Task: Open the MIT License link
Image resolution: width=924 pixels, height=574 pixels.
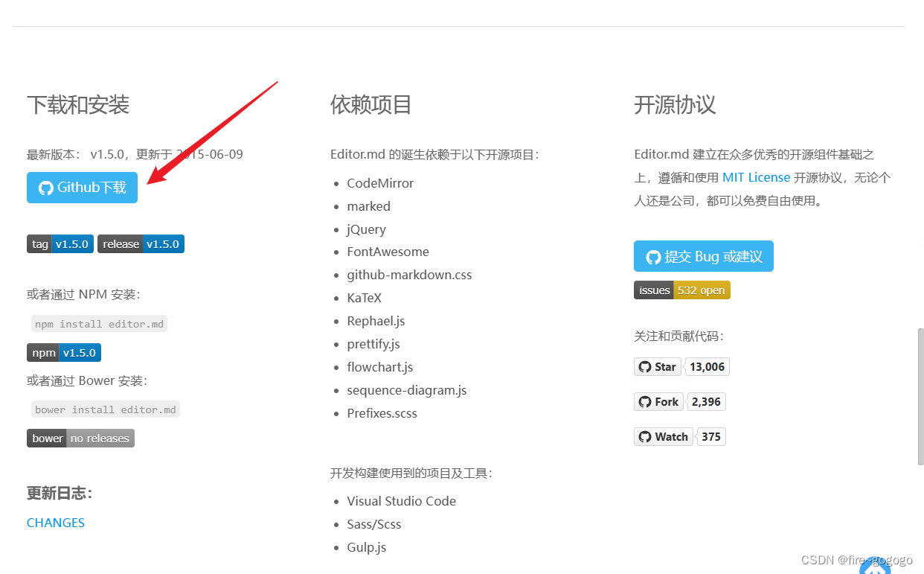Action: point(756,177)
